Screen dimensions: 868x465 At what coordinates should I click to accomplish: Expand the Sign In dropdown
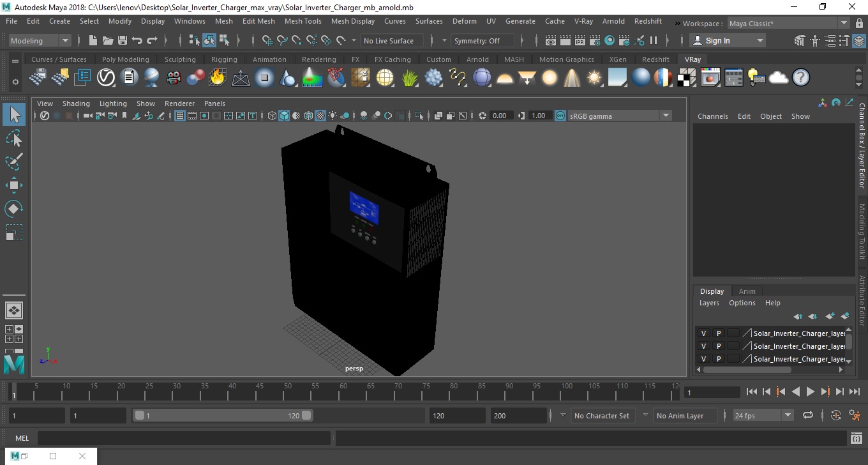point(729,40)
